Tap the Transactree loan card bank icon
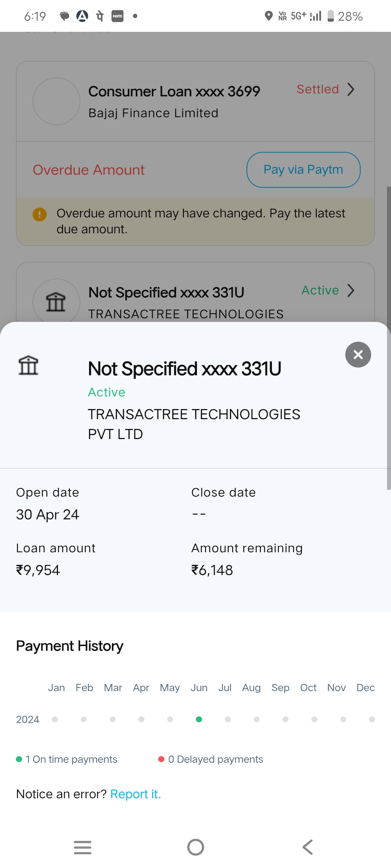 click(x=56, y=302)
